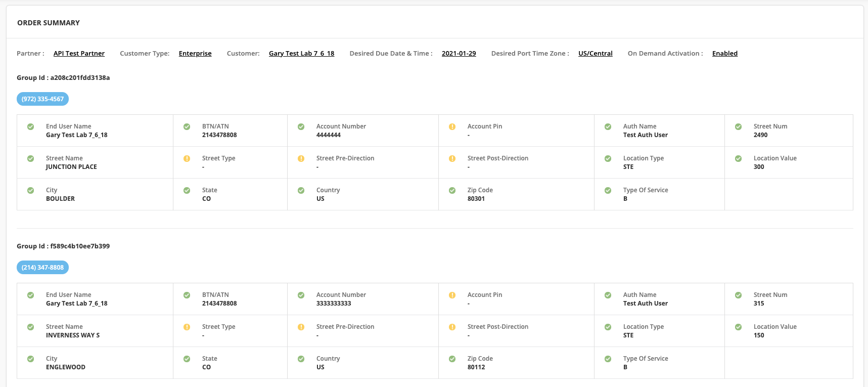
Task: Click the Enabled On Demand Activation link
Action: click(x=724, y=53)
